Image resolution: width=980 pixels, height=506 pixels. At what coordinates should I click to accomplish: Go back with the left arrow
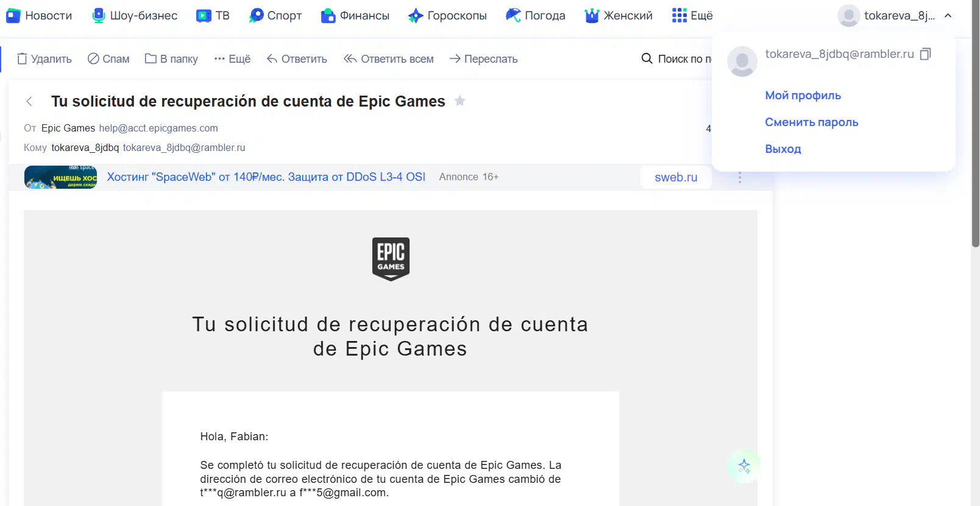tap(29, 102)
